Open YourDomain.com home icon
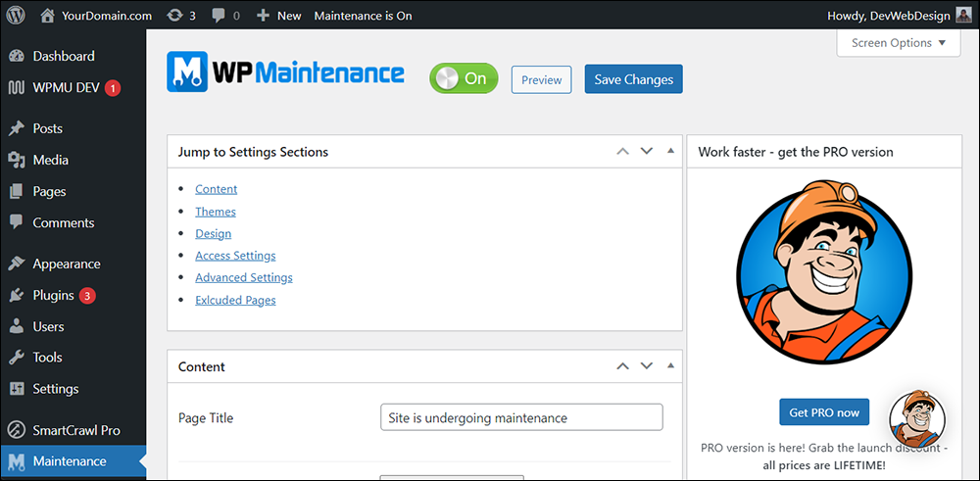Screen dimensions: 980x481 47,16
